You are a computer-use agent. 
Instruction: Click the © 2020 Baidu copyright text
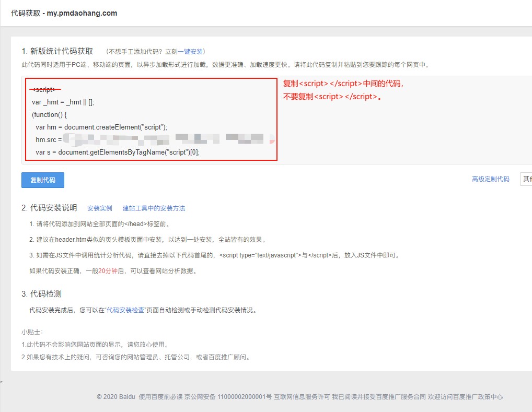coord(116,397)
